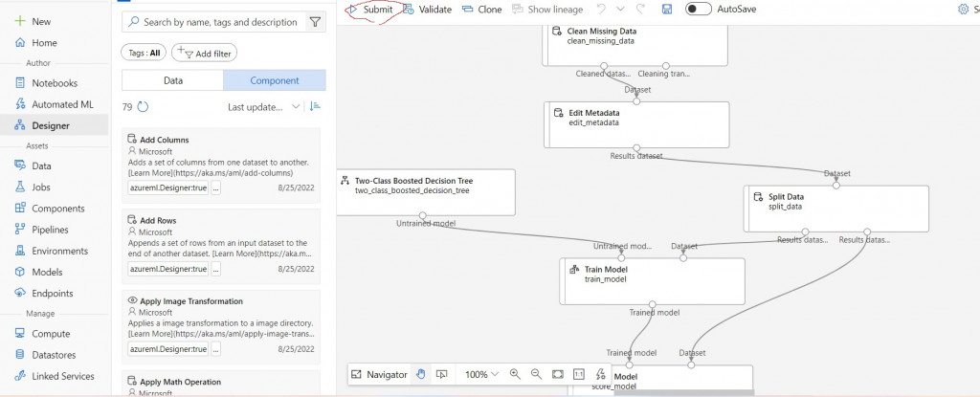Select the Split Data node
This screenshot has height=397, width=980.
pos(836,209)
